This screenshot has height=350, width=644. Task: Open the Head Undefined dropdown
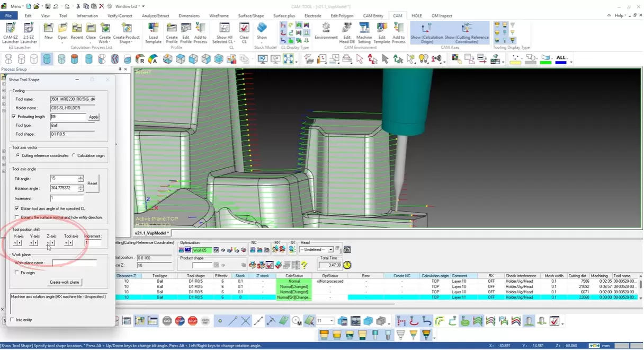(330, 250)
